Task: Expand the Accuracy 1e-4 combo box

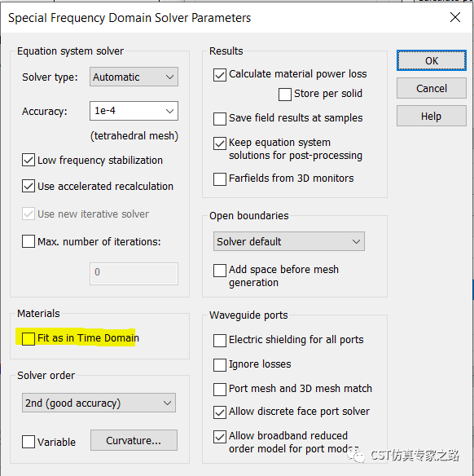Action: [134, 111]
